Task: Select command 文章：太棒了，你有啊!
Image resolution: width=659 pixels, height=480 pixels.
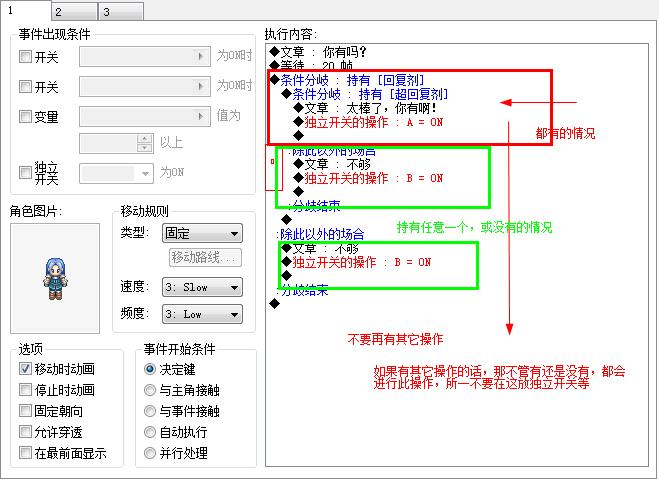Action: click(x=365, y=108)
